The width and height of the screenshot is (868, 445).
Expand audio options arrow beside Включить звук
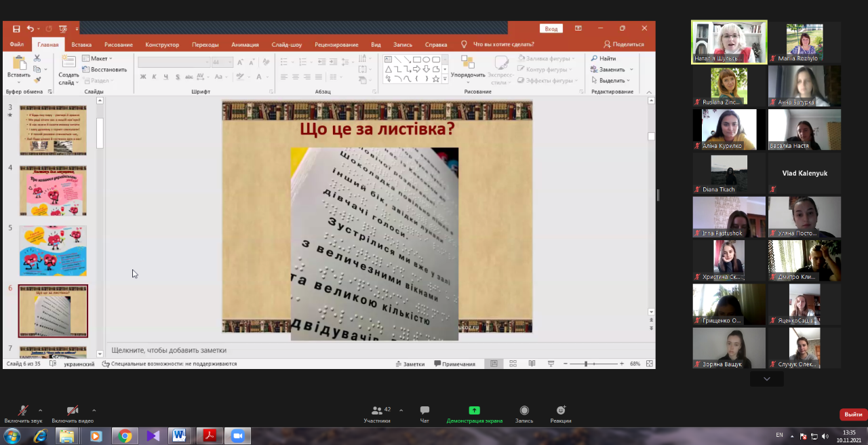(40, 410)
